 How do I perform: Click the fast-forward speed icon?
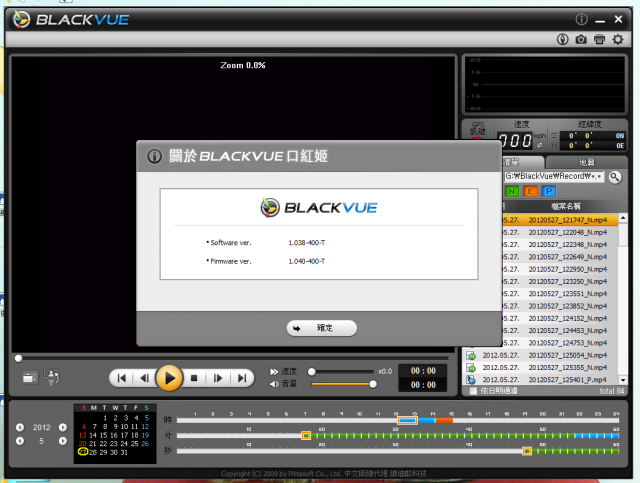[274, 372]
